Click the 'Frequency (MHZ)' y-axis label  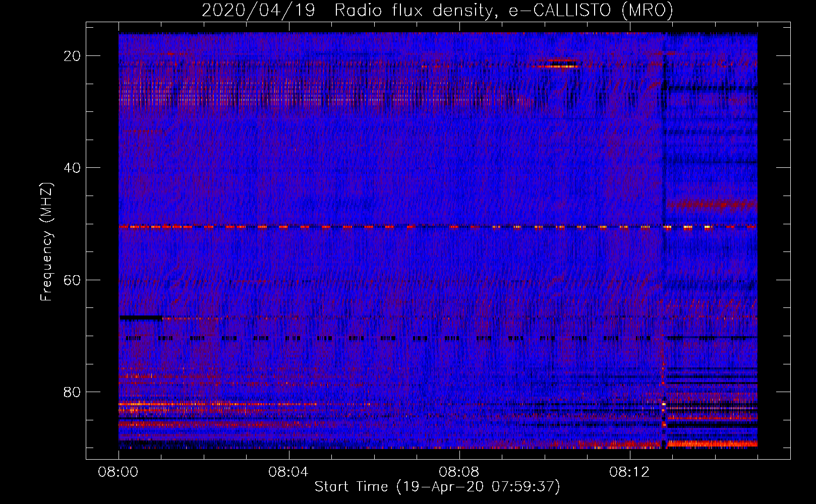coord(46,242)
